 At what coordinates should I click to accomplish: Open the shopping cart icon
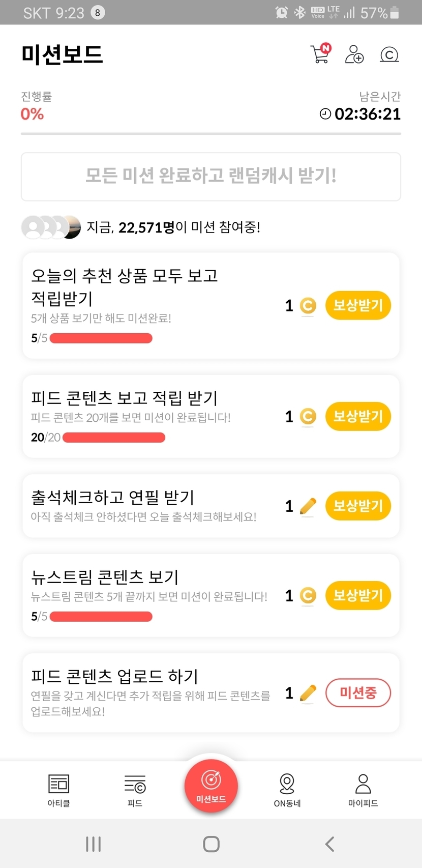[320, 54]
